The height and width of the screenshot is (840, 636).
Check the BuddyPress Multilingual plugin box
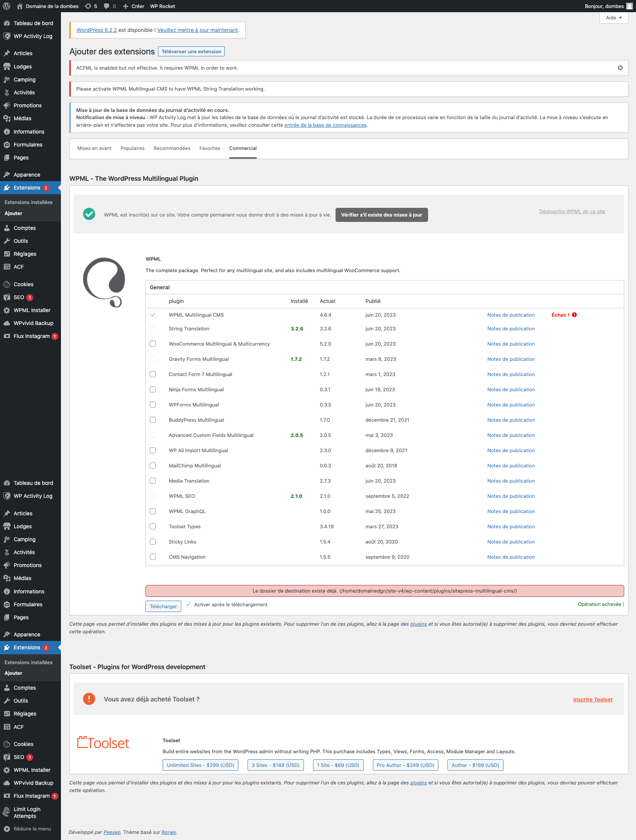coord(153,420)
